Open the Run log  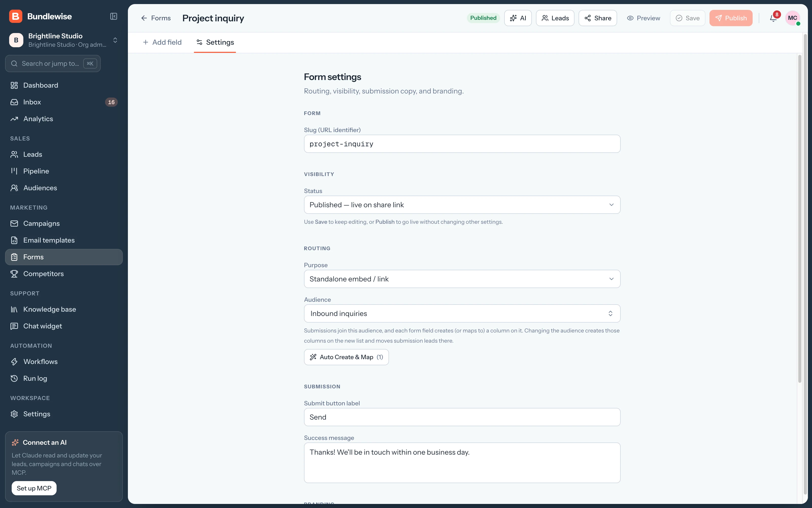click(x=64, y=379)
